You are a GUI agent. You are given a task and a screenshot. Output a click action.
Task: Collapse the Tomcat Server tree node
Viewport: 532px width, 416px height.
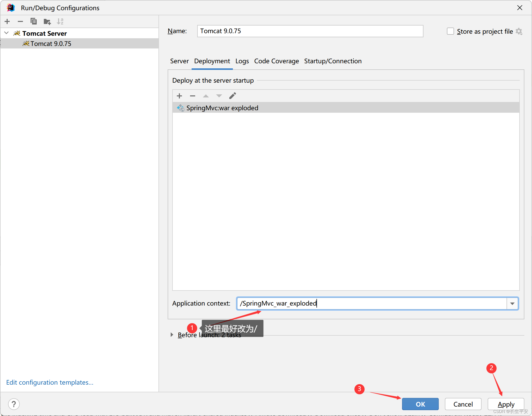click(x=7, y=33)
